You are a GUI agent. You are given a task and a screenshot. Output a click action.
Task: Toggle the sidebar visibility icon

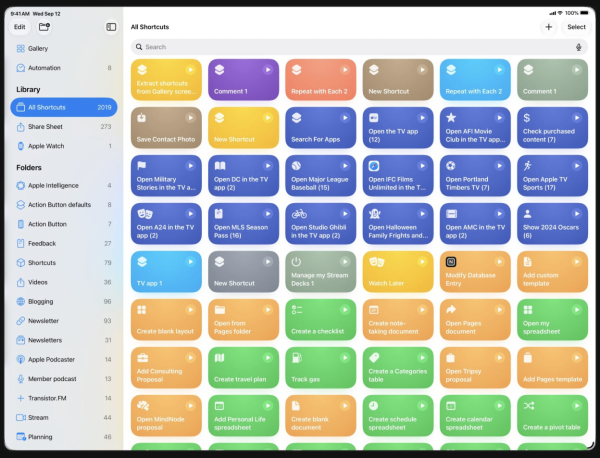pos(111,27)
